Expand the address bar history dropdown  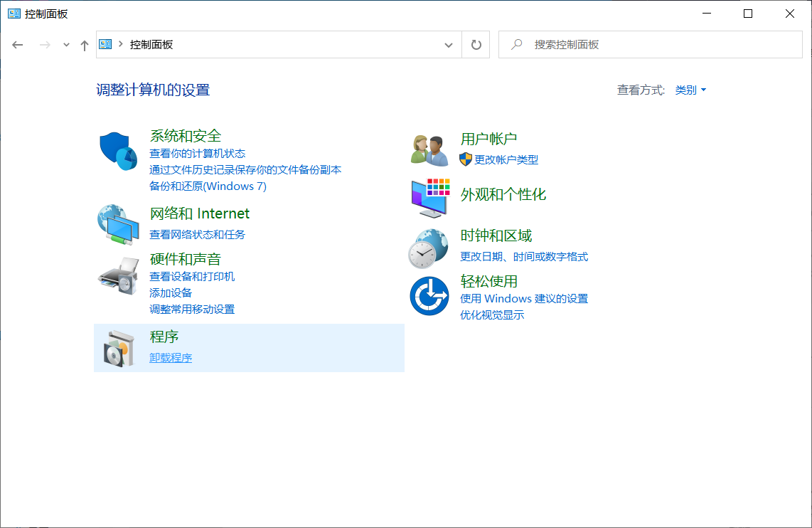click(x=449, y=45)
